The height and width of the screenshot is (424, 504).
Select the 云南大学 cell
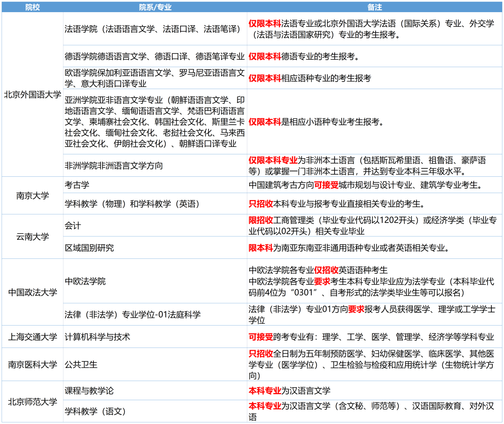click(33, 236)
